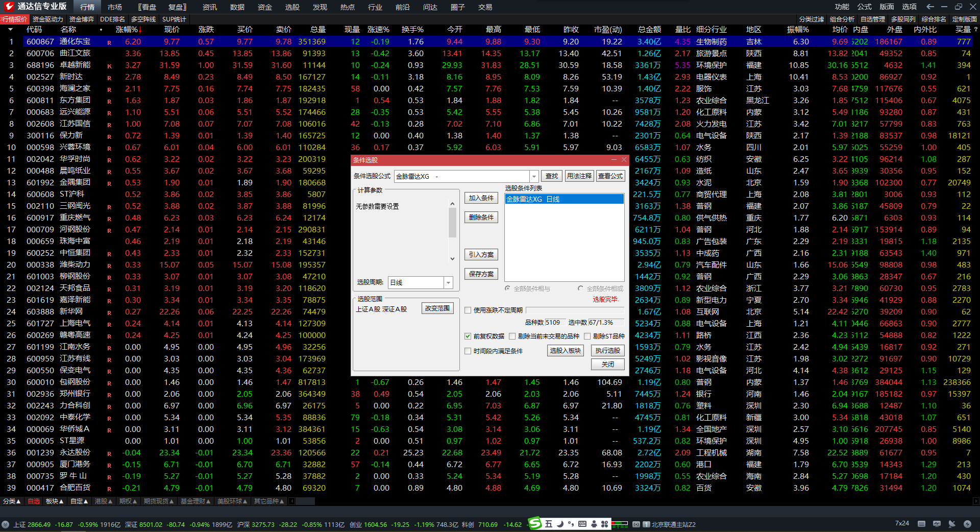Enable the 剔除ST品种 checkbox
Screen dimensions: 980x532
click(587, 336)
